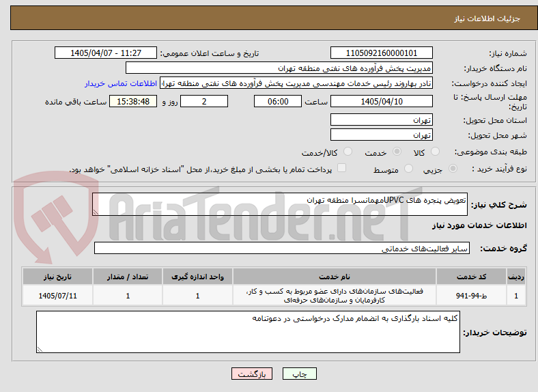Click the service group field سایر فعالیت‌های خدماتی
The height and width of the screenshot is (392, 538).
(282, 248)
